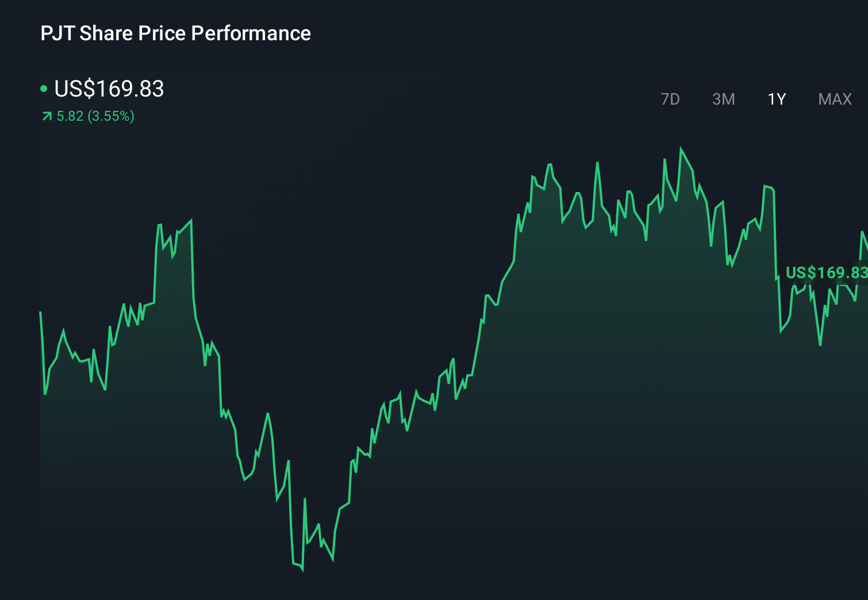Select the MAX time range view
Image resolution: width=868 pixels, height=600 pixels.
click(x=834, y=99)
